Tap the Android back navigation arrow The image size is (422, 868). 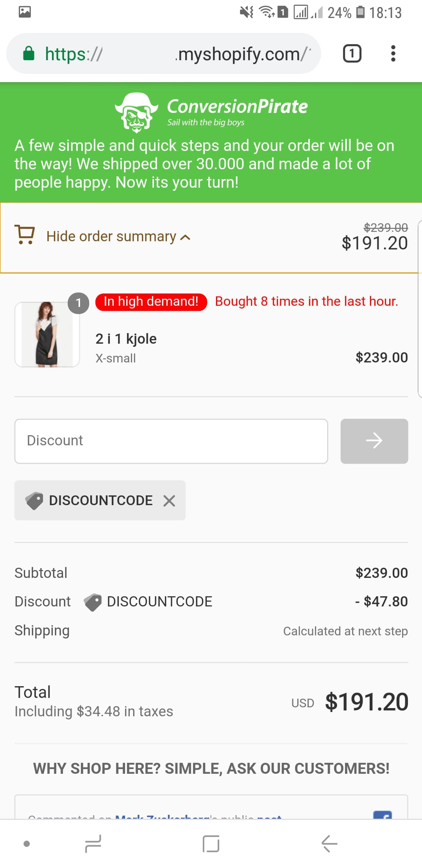click(x=329, y=843)
